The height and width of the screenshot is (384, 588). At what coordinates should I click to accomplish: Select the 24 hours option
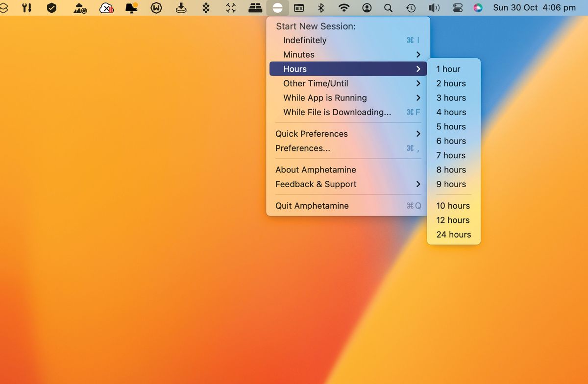tap(453, 234)
